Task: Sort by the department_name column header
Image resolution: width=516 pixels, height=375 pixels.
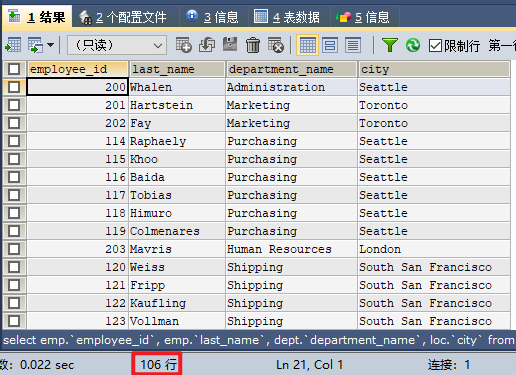Action: [x=291, y=69]
